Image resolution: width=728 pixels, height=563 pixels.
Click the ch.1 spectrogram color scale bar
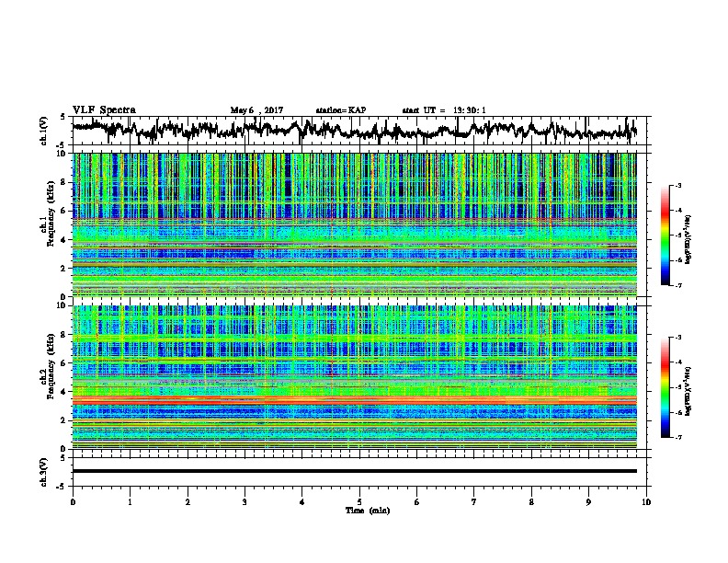[x=665, y=236]
